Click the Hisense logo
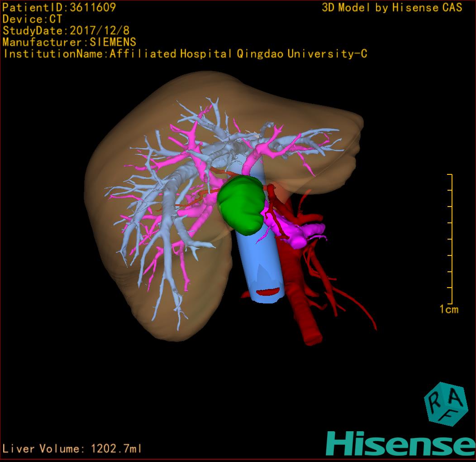Viewport: 476px width, 462px height. click(x=401, y=443)
